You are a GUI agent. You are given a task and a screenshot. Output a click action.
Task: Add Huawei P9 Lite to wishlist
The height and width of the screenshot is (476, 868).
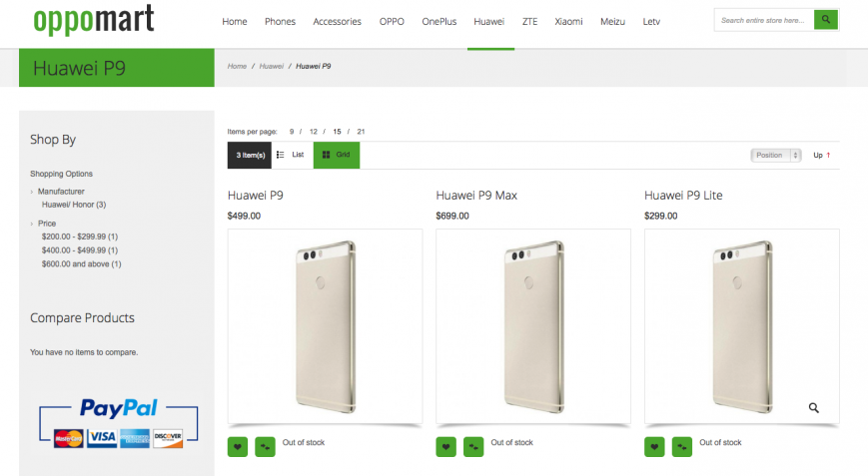coord(655,447)
